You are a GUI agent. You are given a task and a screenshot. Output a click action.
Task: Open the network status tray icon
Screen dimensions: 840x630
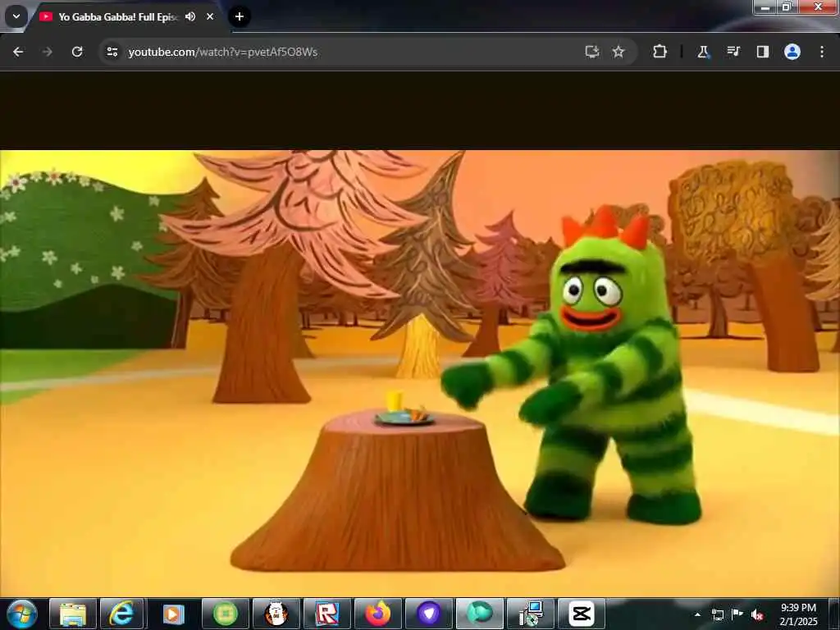coord(717,614)
